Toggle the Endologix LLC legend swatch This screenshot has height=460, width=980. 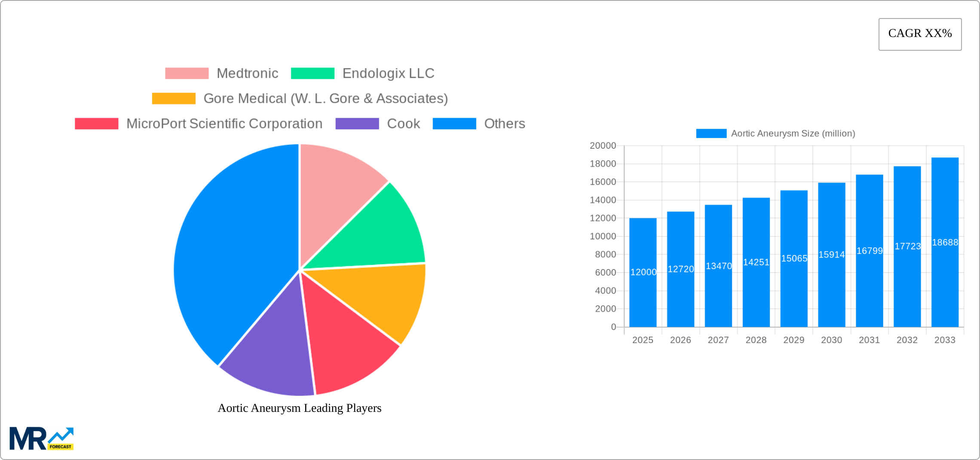tap(312, 74)
